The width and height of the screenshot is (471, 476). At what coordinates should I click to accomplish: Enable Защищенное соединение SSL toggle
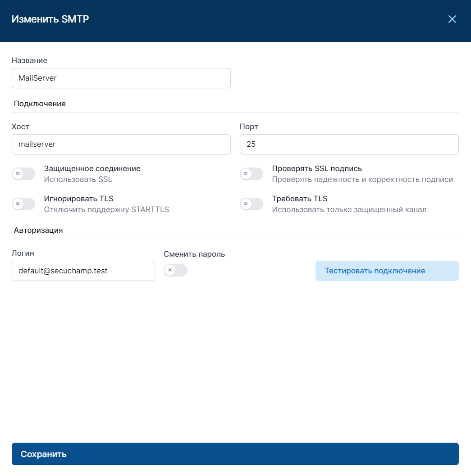click(23, 174)
